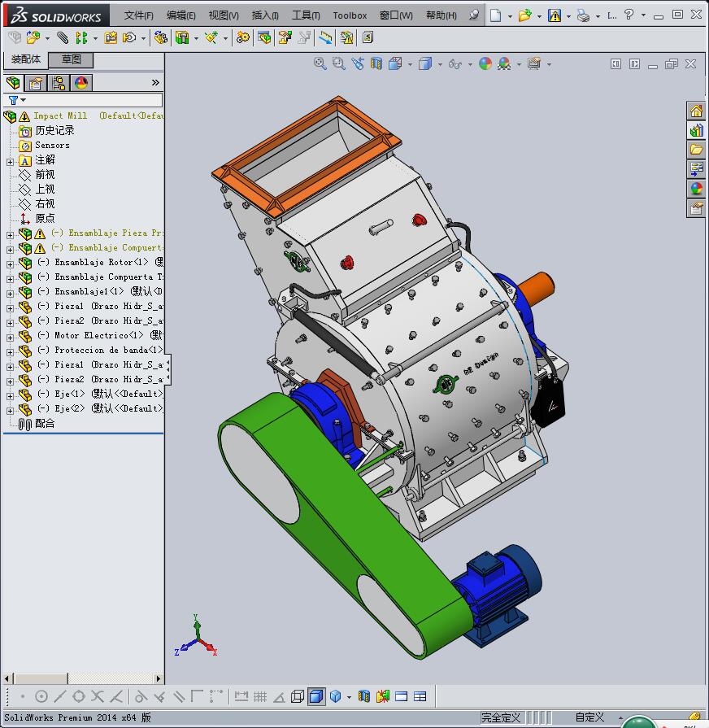Viewport: 709px width, 728px height.
Task: Expand the Motor Electrico<1> tree node
Action: (x=10, y=336)
